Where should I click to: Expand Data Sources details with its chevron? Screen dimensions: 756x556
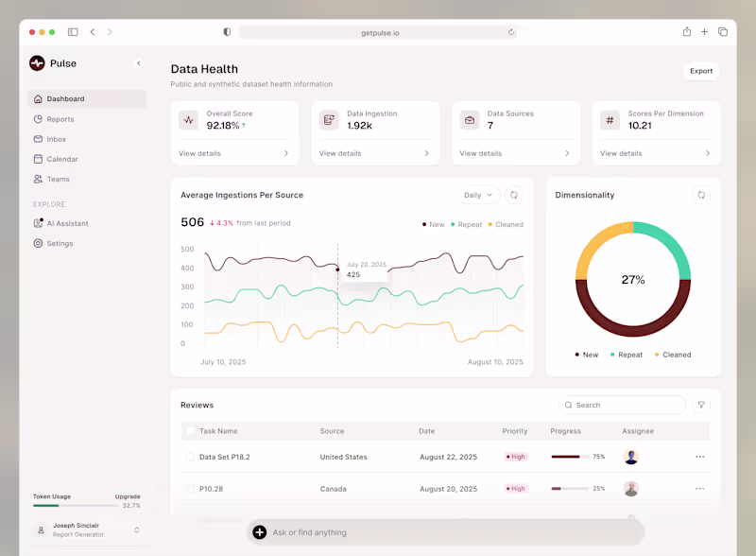567,153
